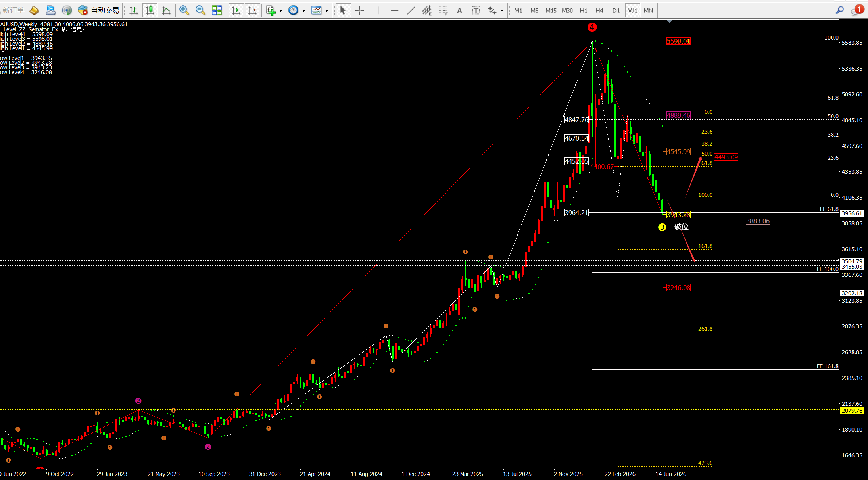Select the crosshair cursor tool
This screenshot has width=868, height=480.
tap(359, 10)
